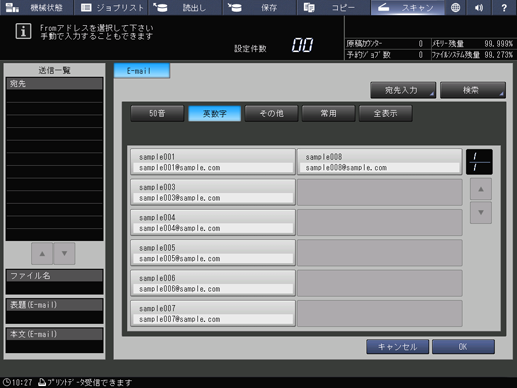Click the printer data status icon
Viewport: 517px width, 388px height.
click(x=42, y=382)
